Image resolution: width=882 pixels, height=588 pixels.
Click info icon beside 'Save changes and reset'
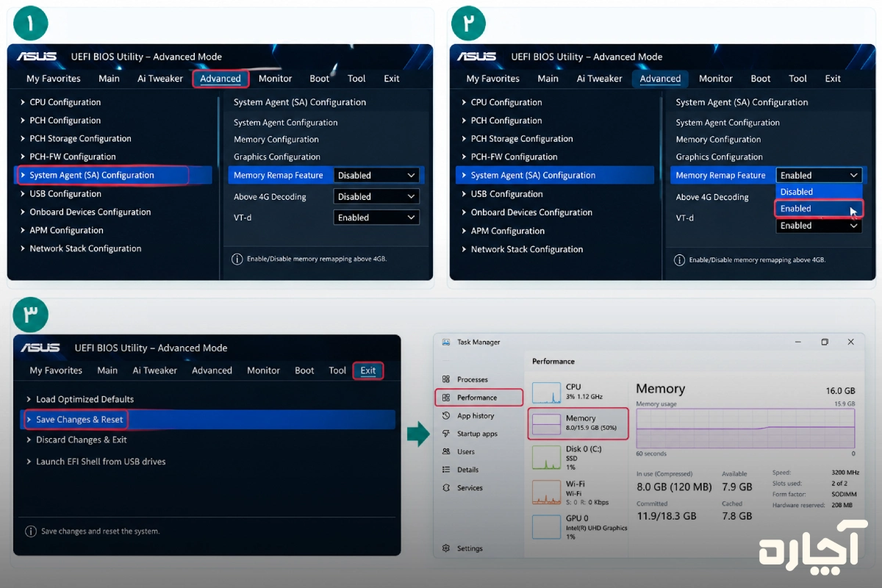click(31, 531)
